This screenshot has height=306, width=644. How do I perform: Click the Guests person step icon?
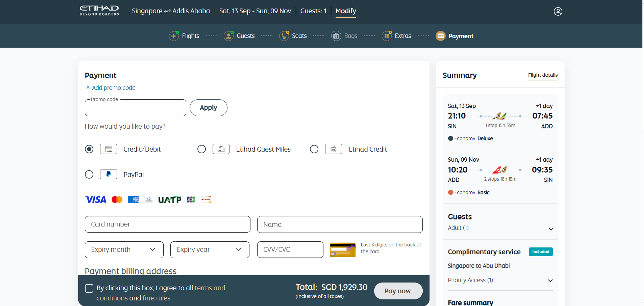coord(228,36)
